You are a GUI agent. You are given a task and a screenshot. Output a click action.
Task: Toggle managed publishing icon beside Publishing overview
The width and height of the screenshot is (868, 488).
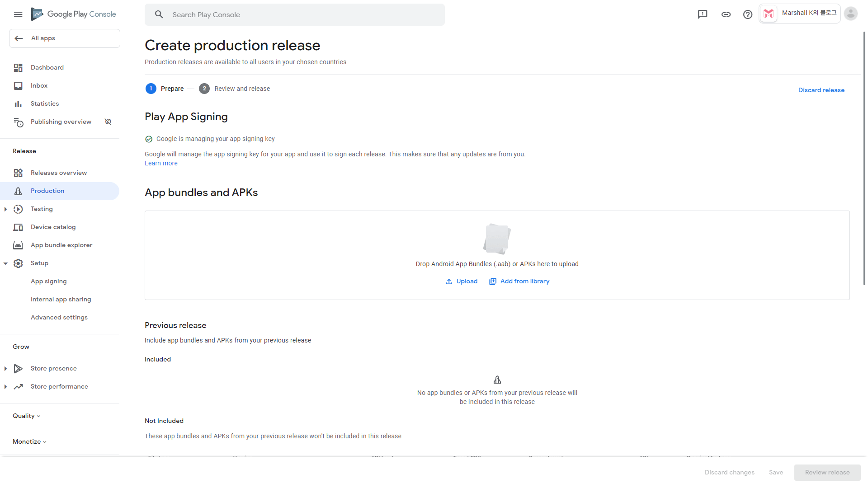(108, 122)
